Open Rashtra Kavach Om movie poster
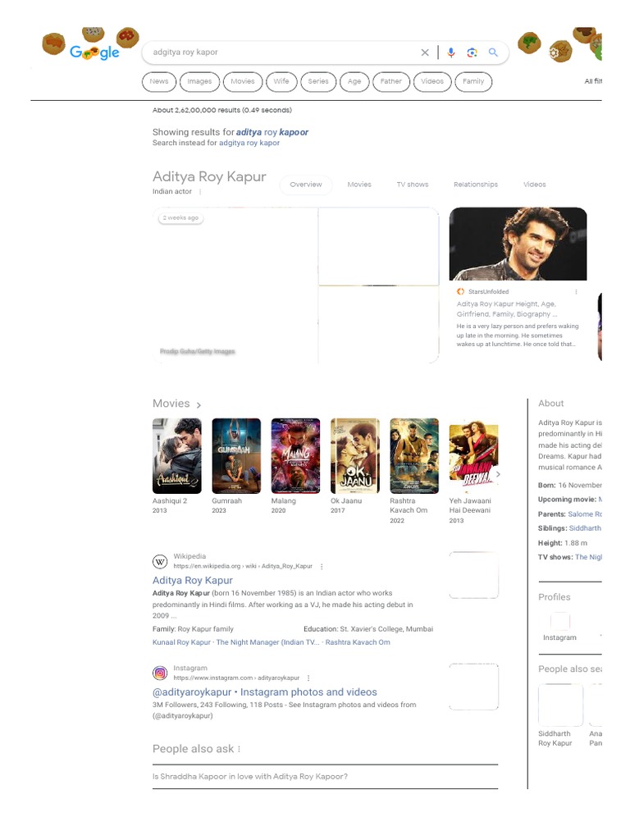630x840 pixels. coord(414,456)
